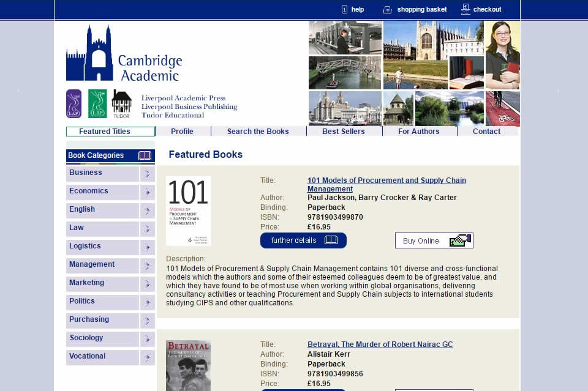Select the Vocational category
The image size is (588, 391).
point(102,357)
